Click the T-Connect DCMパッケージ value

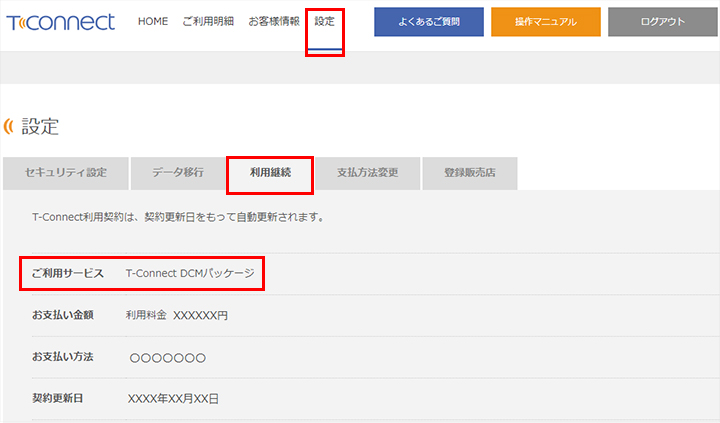click(190, 273)
